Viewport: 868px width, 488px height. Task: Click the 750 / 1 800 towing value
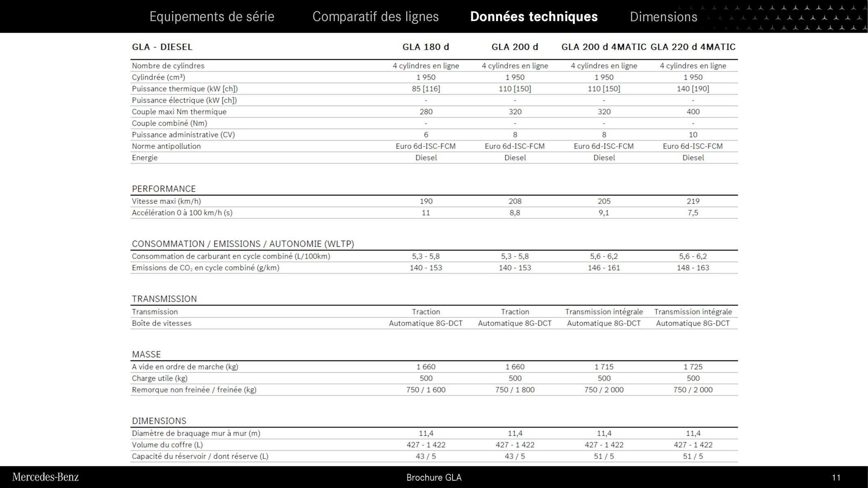pyautogui.click(x=515, y=390)
